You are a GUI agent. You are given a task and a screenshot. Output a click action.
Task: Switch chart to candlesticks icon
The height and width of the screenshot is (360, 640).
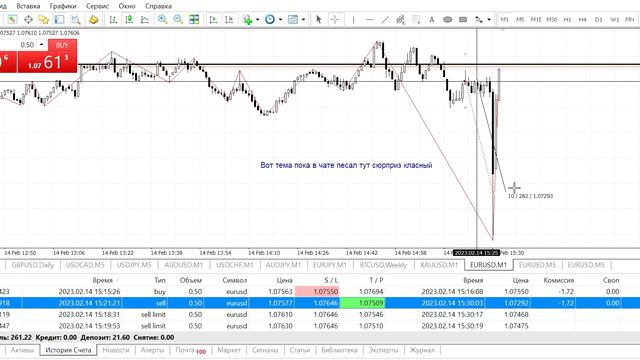129,19
